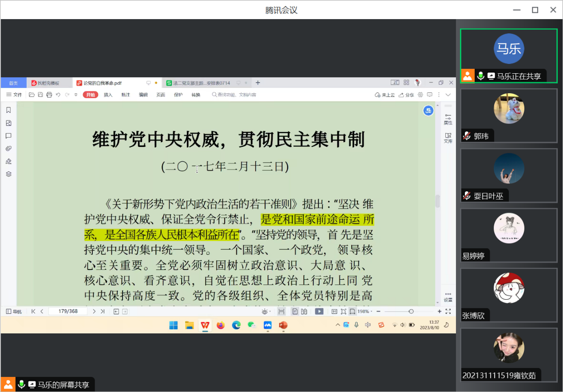Switch to the 插入 ribbon tab
Viewport: 563px width, 392px height.
108,95
